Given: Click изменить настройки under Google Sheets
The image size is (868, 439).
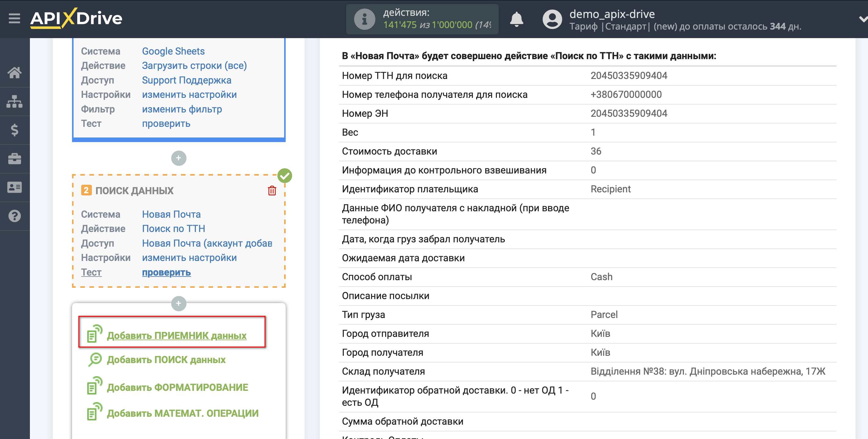Looking at the screenshot, I should (x=189, y=95).
